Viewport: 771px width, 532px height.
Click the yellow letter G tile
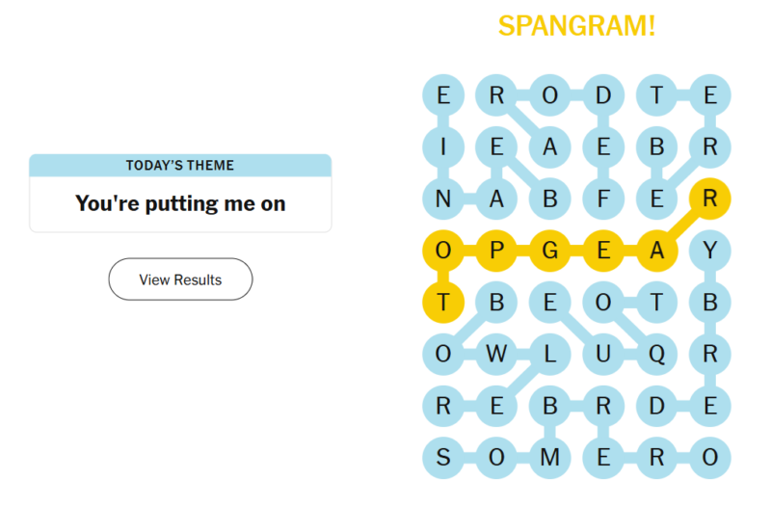click(x=550, y=251)
